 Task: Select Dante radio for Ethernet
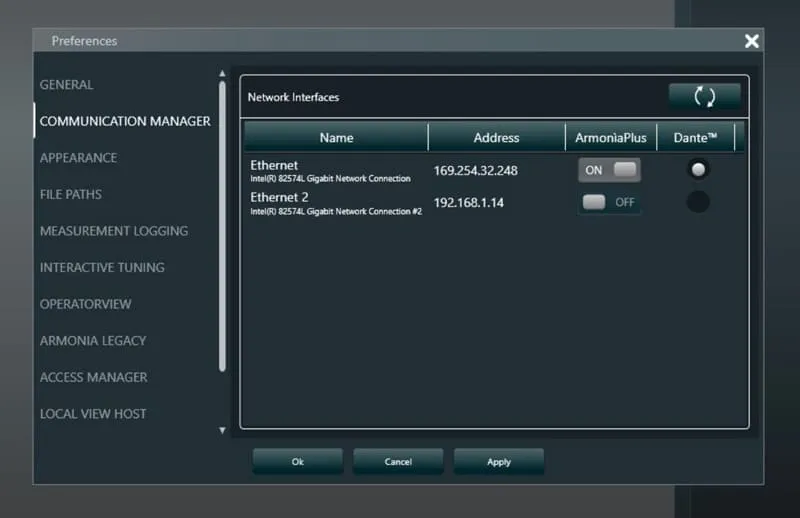point(698,169)
